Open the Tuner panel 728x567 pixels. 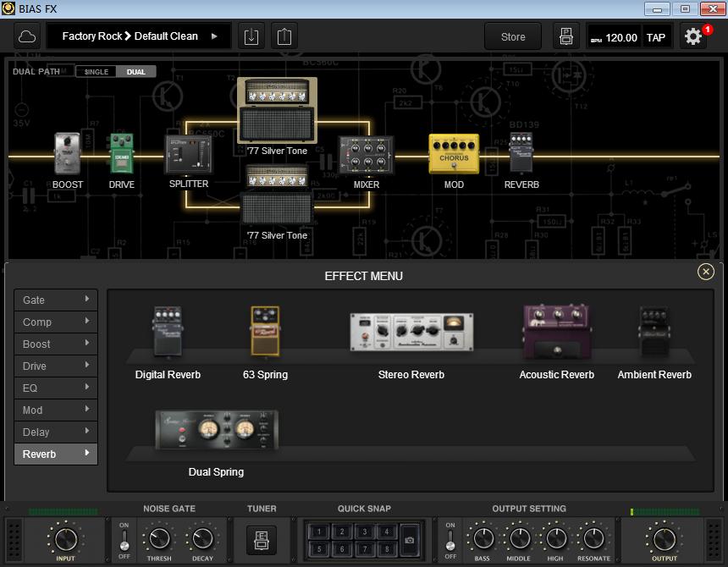[x=262, y=540]
